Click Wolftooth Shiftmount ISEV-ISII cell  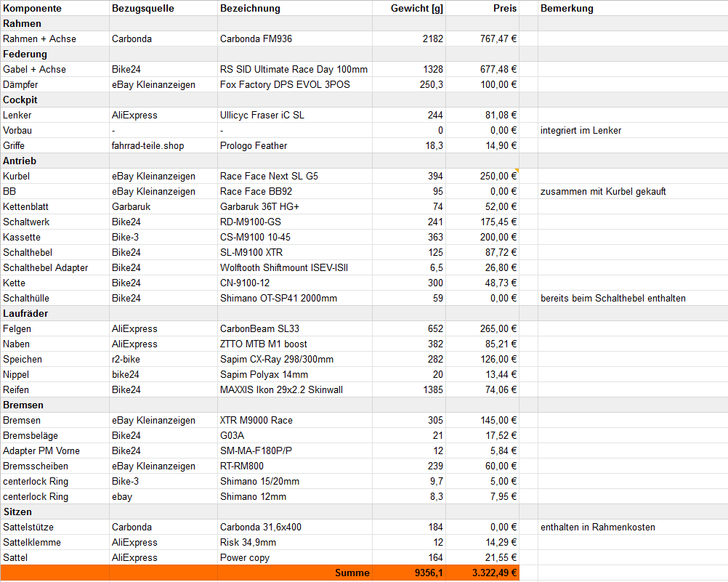click(295, 267)
